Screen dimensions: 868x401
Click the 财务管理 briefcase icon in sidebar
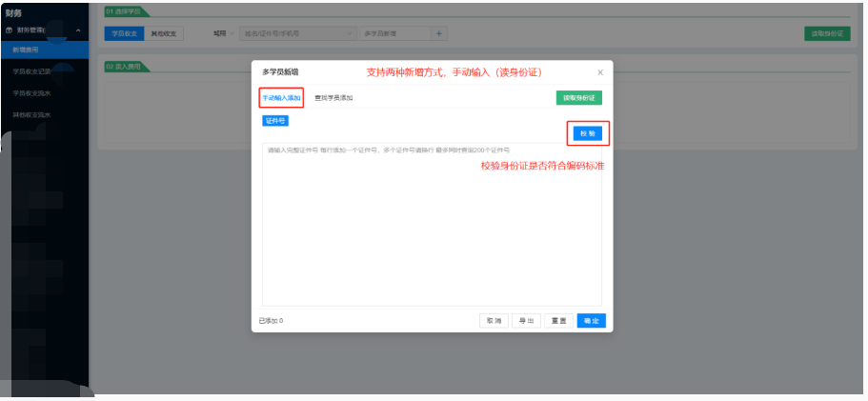(x=9, y=30)
